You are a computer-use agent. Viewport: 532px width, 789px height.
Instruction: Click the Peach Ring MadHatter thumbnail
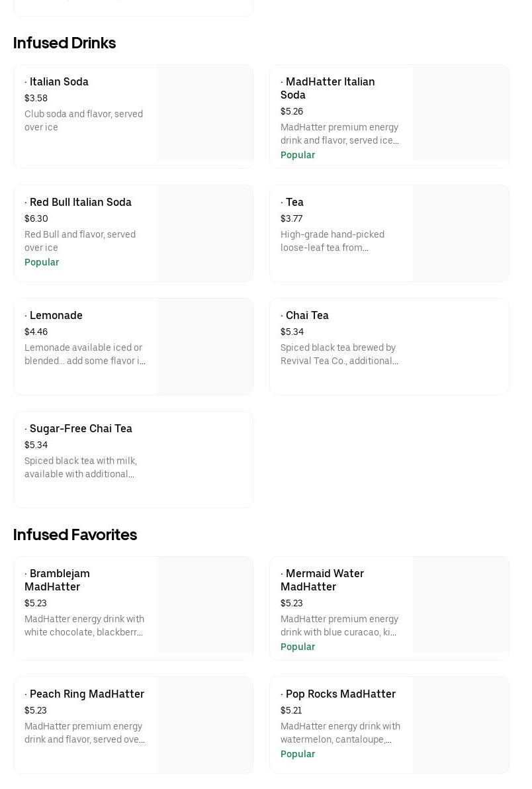[204, 725]
